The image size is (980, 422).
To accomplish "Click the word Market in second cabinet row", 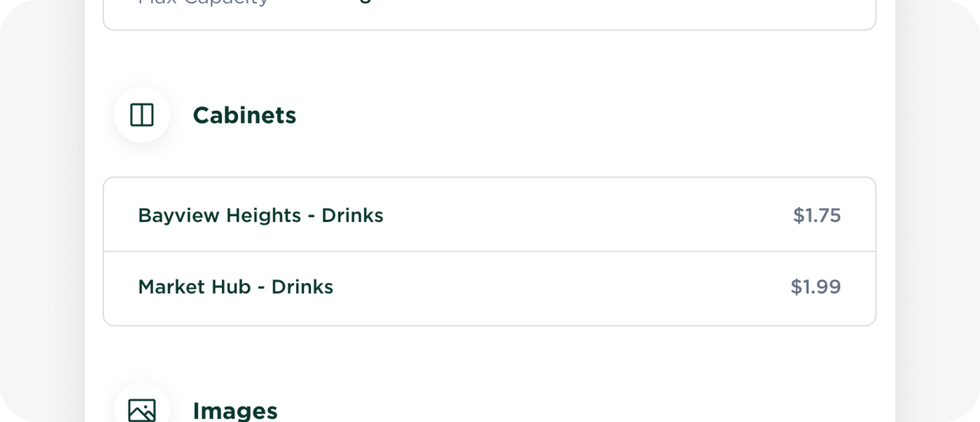I will click(167, 287).
